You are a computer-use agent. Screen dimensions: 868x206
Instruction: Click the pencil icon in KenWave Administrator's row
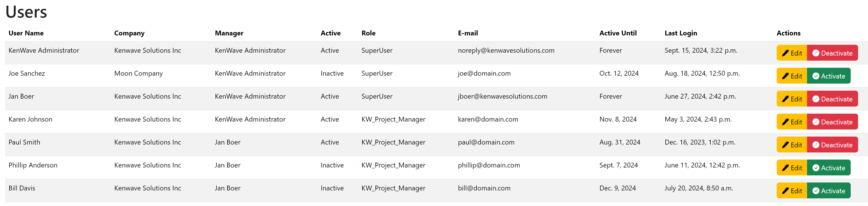tap(785, 53)
